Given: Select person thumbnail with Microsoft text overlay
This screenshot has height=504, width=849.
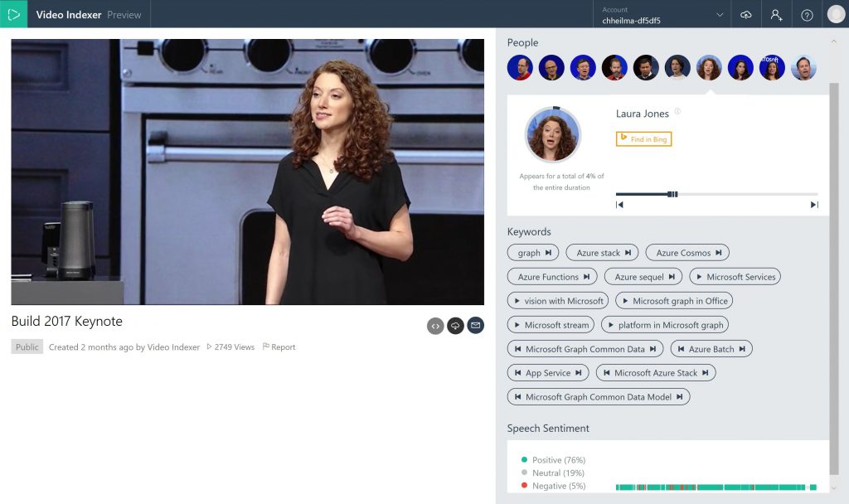Looking at the screenshot, I should [772, 68].
